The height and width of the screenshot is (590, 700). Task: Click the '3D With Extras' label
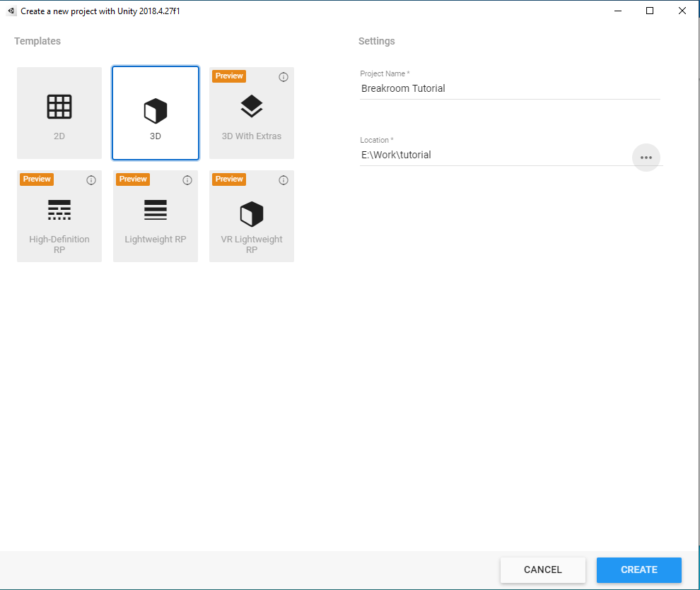click(x=252, y=136)
